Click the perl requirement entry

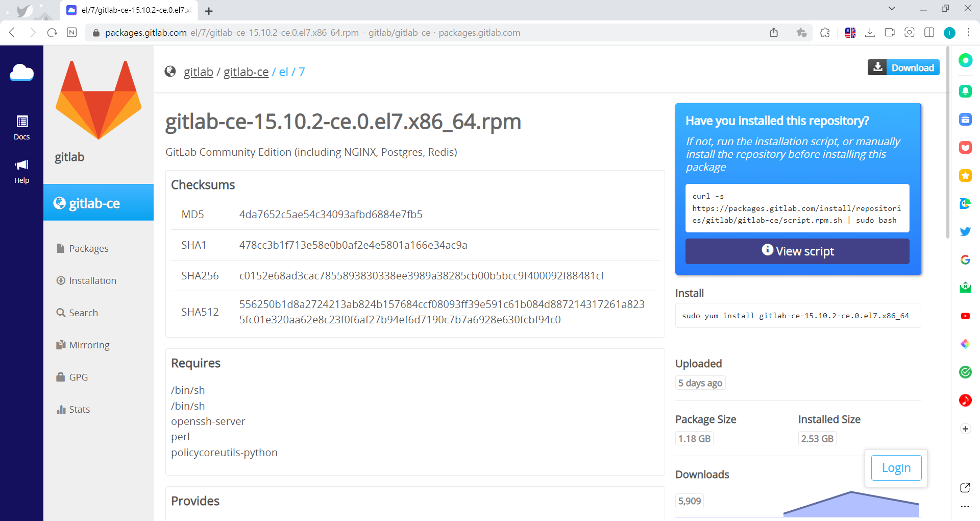(x=180, y=437)
